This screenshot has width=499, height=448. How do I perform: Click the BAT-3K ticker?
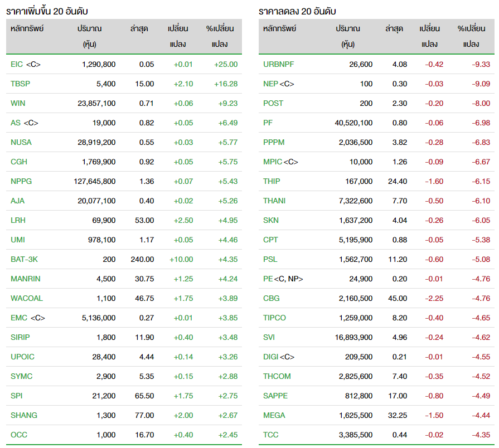pos(24,260)
